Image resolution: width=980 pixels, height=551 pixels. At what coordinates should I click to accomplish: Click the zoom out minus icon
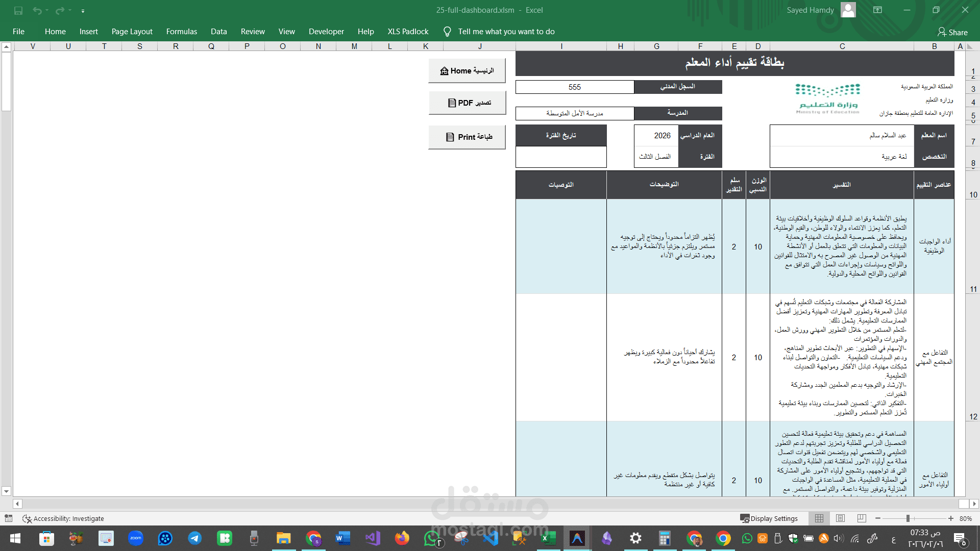pyautogui.click(x=878, y=518)
